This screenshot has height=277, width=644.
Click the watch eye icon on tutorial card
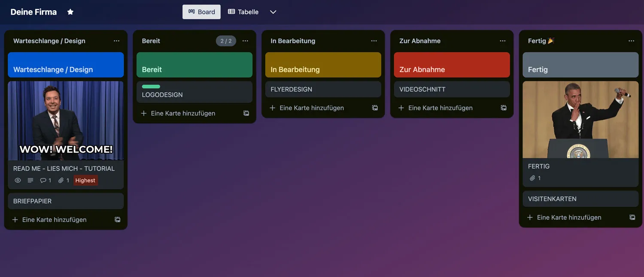pyautogui.click(x=18, y=181)
